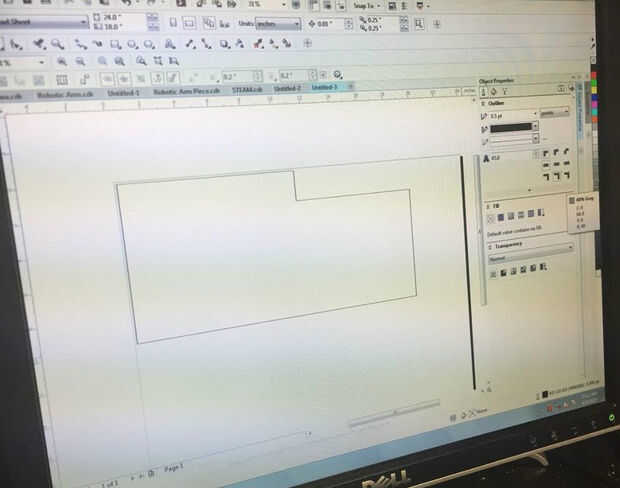
Task: Select Fountain Fill type
Action: [511, 216]
